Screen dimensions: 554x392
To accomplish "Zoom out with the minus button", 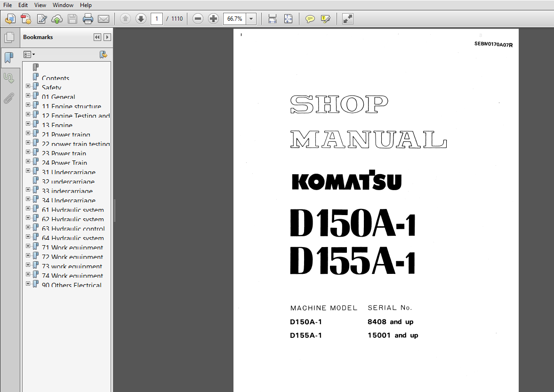I will tap(198, 19).
